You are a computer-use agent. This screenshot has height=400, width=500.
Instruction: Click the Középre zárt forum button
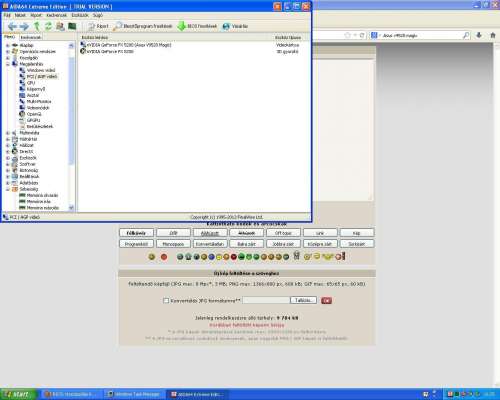[x=320, y=244]
